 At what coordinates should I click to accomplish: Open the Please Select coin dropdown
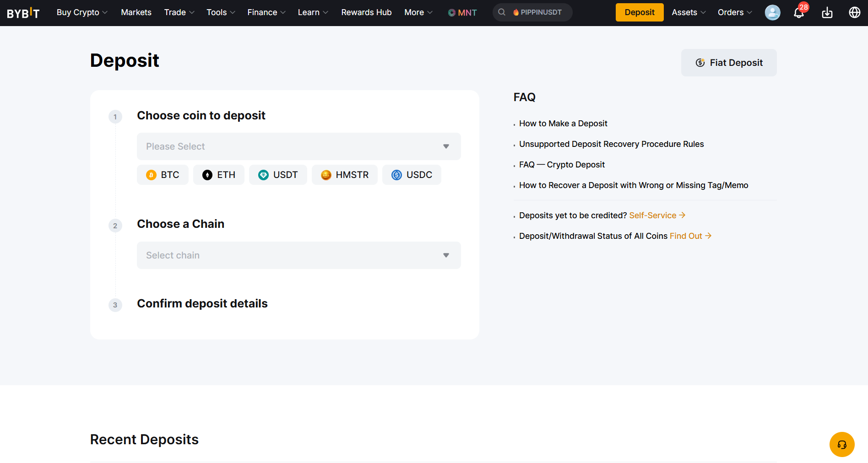pyautogui.click(x=298, y=146)
